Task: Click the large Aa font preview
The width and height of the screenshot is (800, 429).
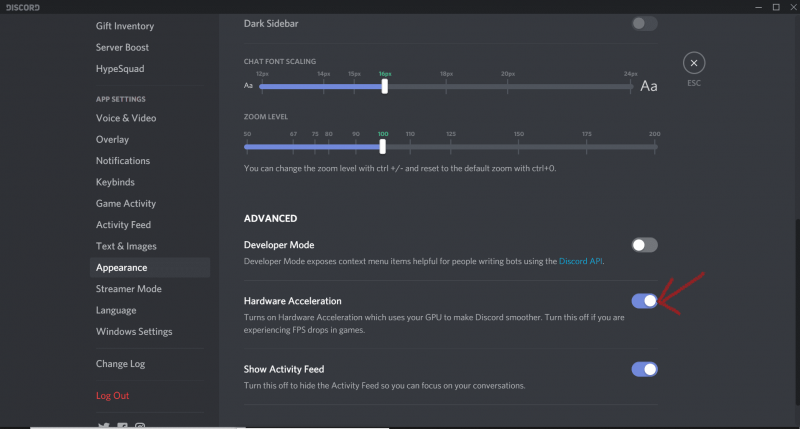Action: [648, 86]
